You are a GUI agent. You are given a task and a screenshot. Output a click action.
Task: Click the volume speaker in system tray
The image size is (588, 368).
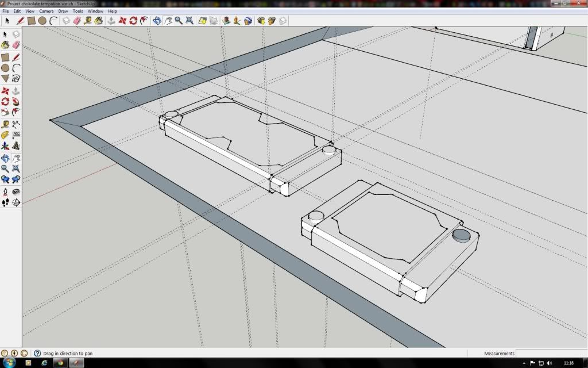point(550,363)
